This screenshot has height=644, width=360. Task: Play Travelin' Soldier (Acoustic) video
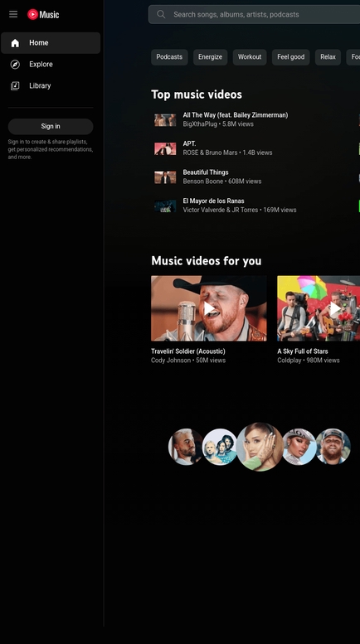coord(209,308)
